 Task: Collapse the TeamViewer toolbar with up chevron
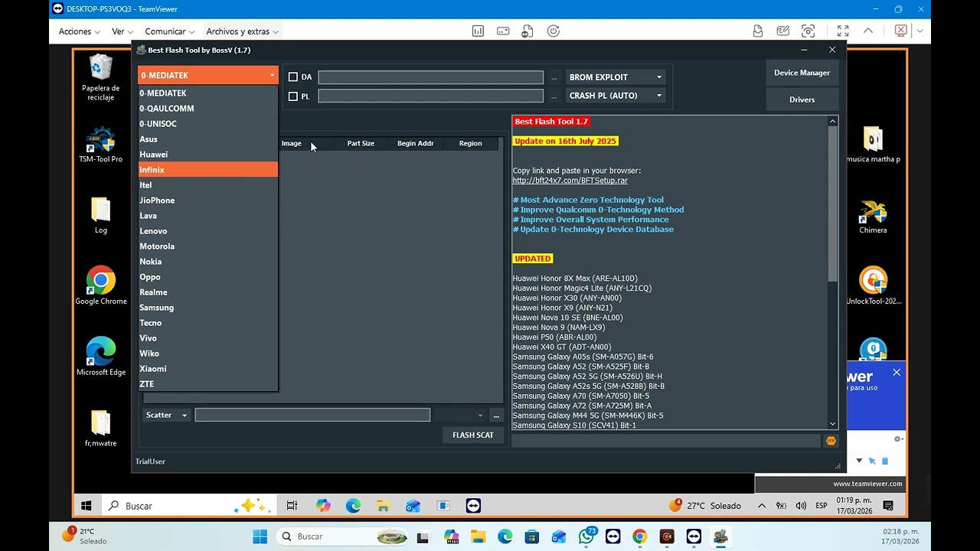tap(868, 31)
